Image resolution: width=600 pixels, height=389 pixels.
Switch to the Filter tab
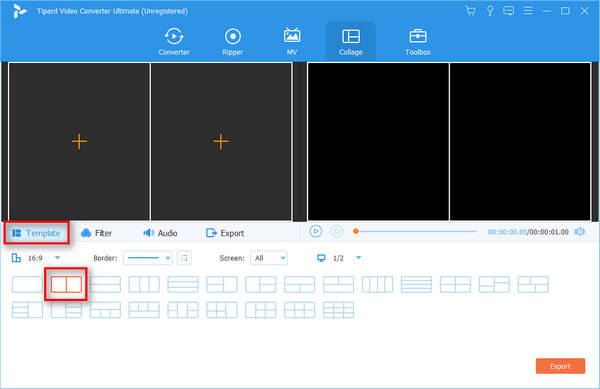coord(96,233)
